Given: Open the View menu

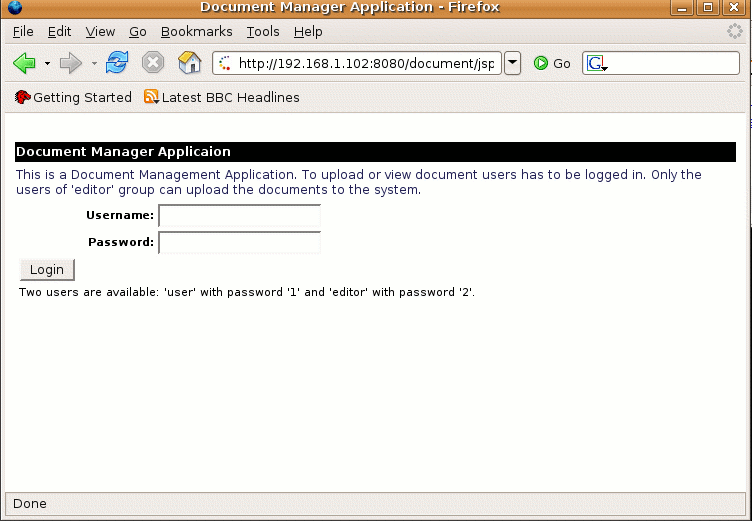Looking at the screenshot, I should coord(100,32).
